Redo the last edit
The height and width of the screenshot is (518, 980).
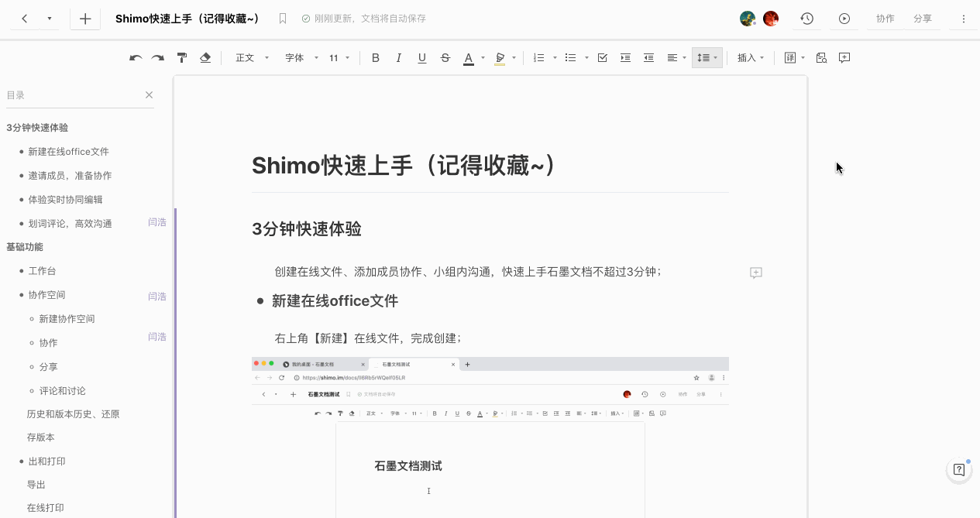(x=158, y=58)
